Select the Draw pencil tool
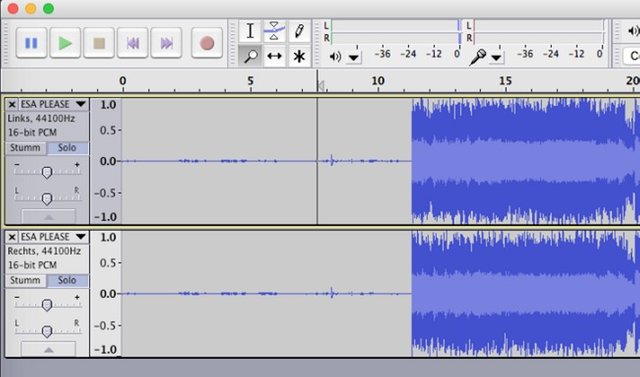This screenshot has width=640, height=377. pyautogui.click(x=299, y=31)
